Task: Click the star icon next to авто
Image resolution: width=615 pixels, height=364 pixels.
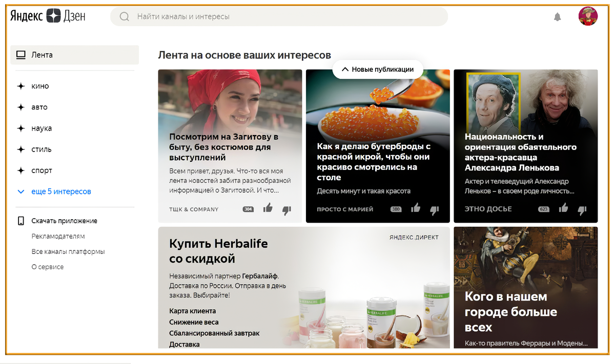Action: [x=21, y=107]
